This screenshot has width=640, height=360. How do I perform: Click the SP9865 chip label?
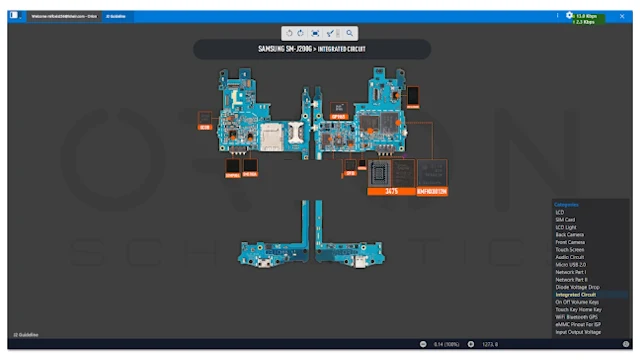[339, 116]
